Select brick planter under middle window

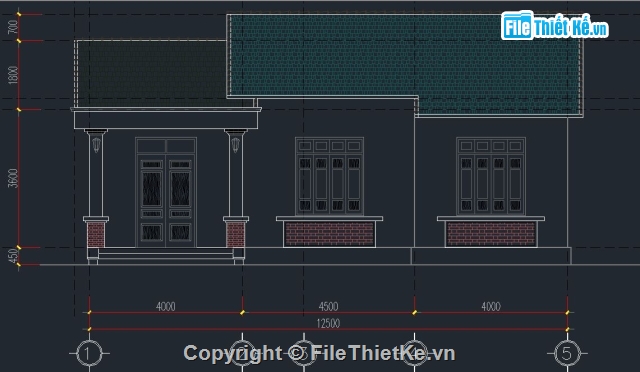click(329, 234)
